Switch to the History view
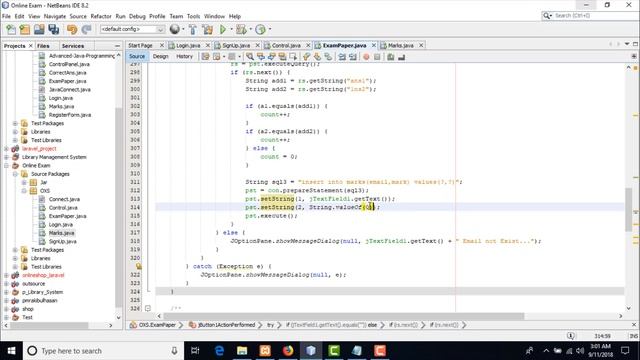 184,56
